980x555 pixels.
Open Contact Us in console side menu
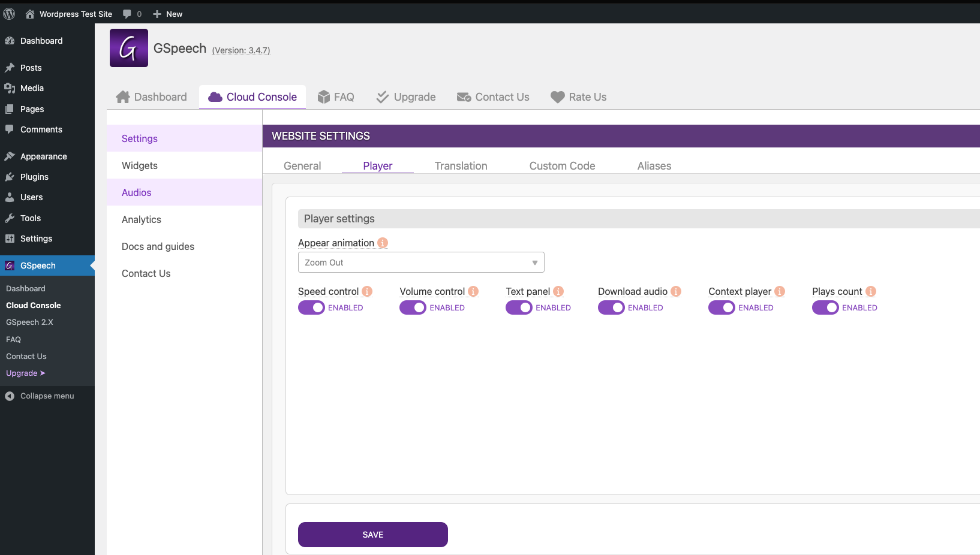(184, 273)
